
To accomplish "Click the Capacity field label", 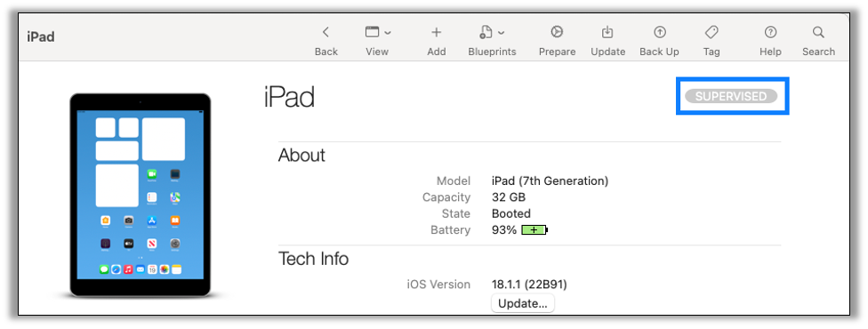I will click(x=446, y=197).
